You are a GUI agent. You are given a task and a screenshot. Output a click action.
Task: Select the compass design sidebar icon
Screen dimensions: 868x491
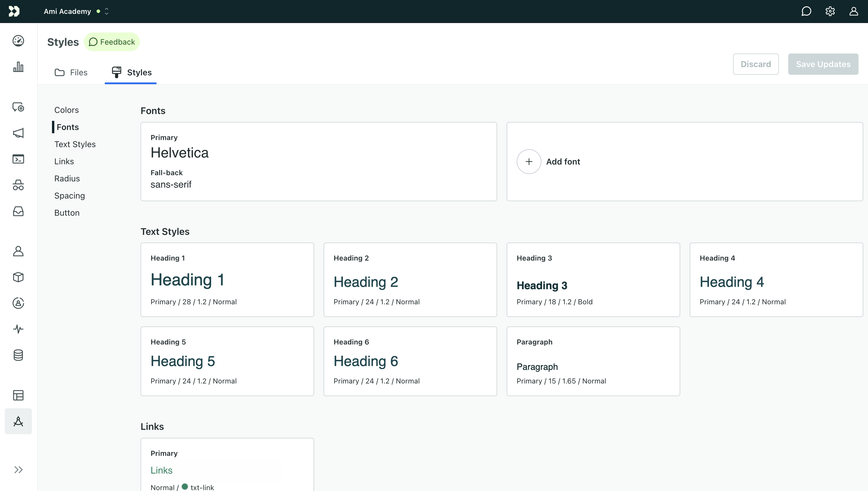[18, 421]
